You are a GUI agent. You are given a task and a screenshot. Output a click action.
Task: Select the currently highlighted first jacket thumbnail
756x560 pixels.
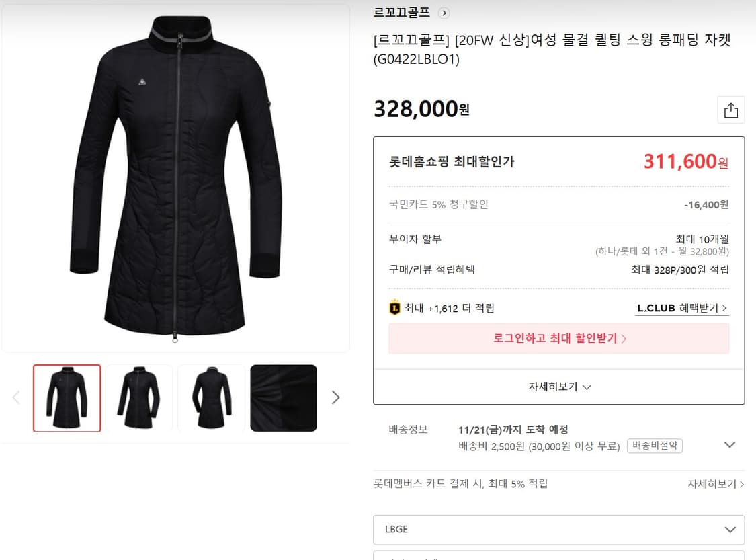(x=67, y=397)
